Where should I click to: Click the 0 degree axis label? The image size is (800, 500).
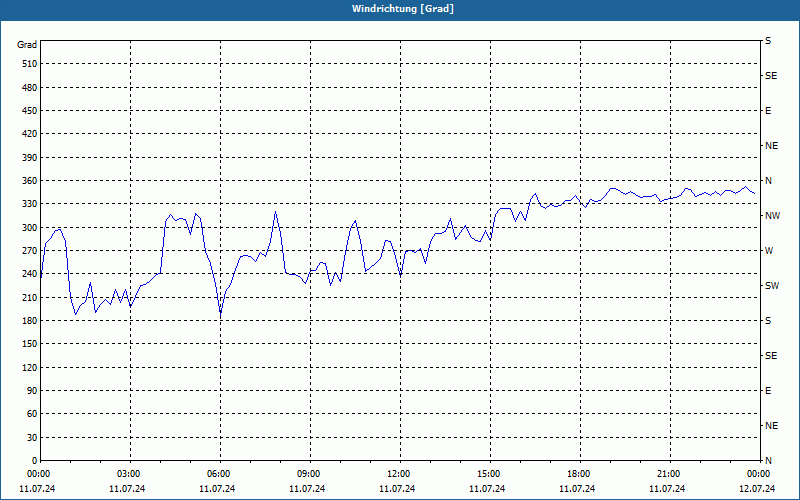click(x=35, y=461)
